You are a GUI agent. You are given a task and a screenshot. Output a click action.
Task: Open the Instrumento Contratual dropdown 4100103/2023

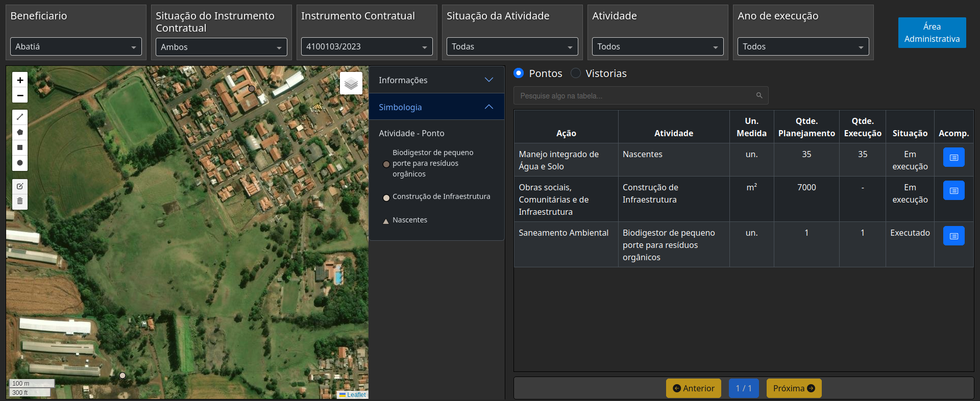367,46
